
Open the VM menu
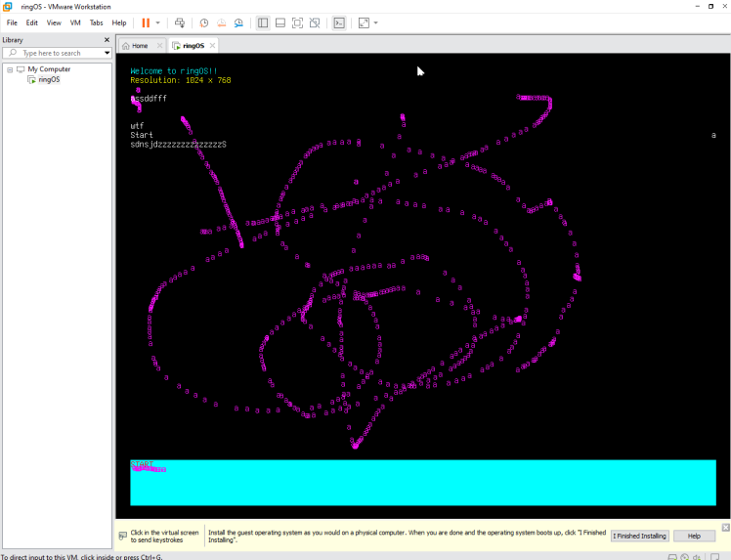click(x=75, y=22)
